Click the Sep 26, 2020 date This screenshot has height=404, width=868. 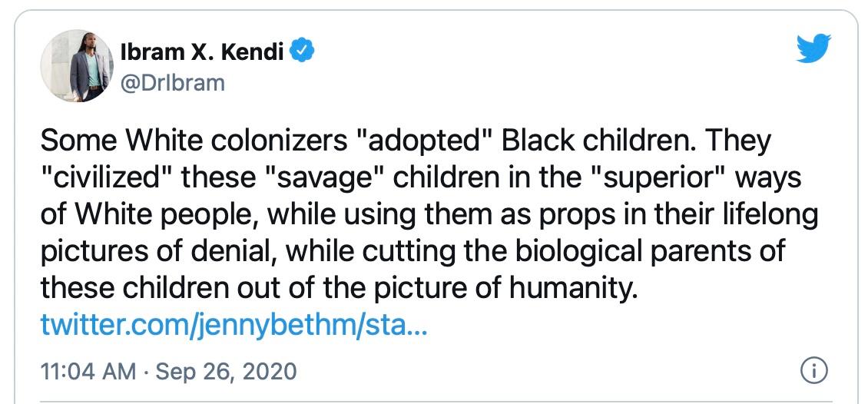(227, 372)
